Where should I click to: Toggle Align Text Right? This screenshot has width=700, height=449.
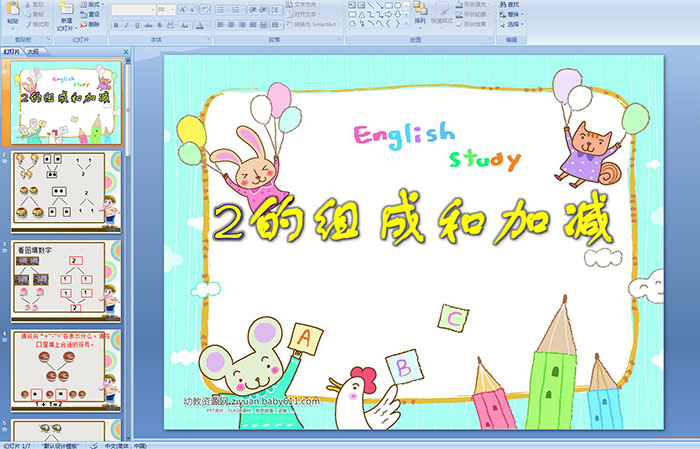click(x=242, y=25)
